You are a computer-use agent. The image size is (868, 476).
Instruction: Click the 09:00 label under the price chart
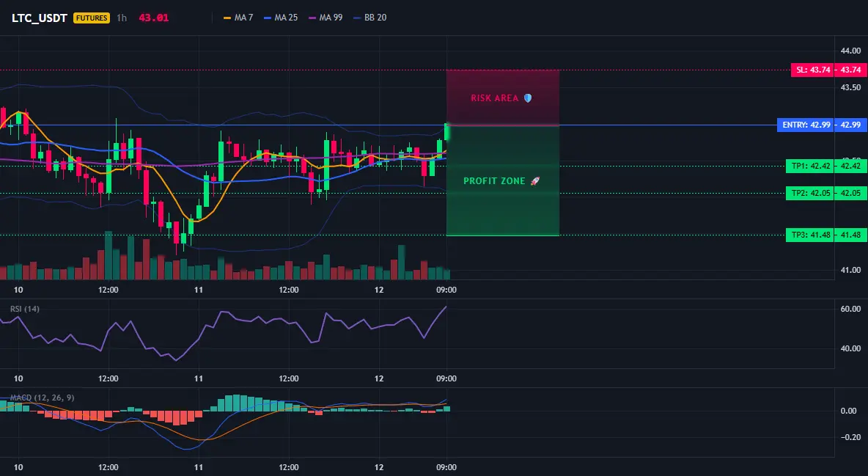pos(446,290)
